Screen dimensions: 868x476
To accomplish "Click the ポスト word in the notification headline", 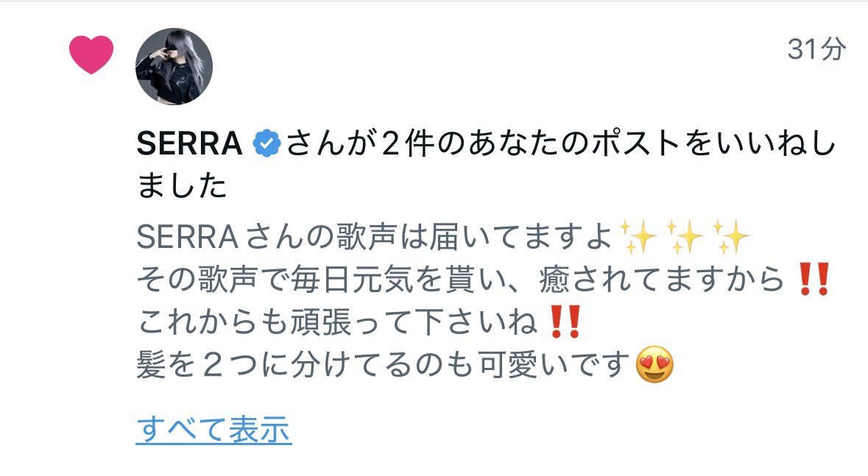I will click(x=637, y=143).
